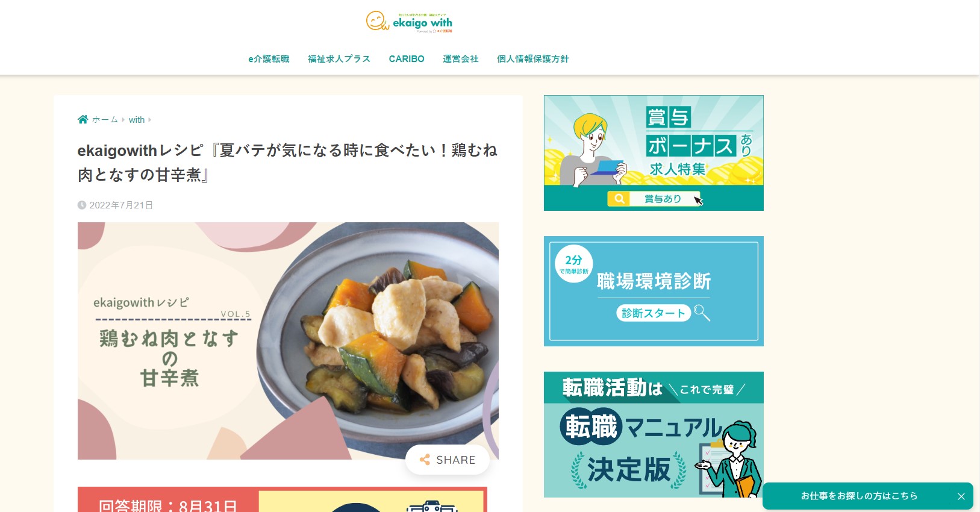The height and width of the screenshot is (512, 980).
Task: Close the job search floating banner
Action: click(961, 496)
